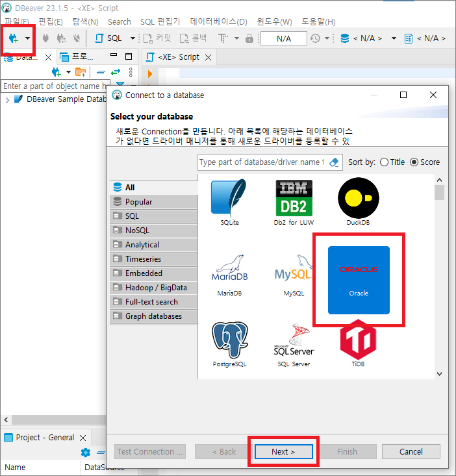Choose the PostgreSQL driver

coord(229,344)
